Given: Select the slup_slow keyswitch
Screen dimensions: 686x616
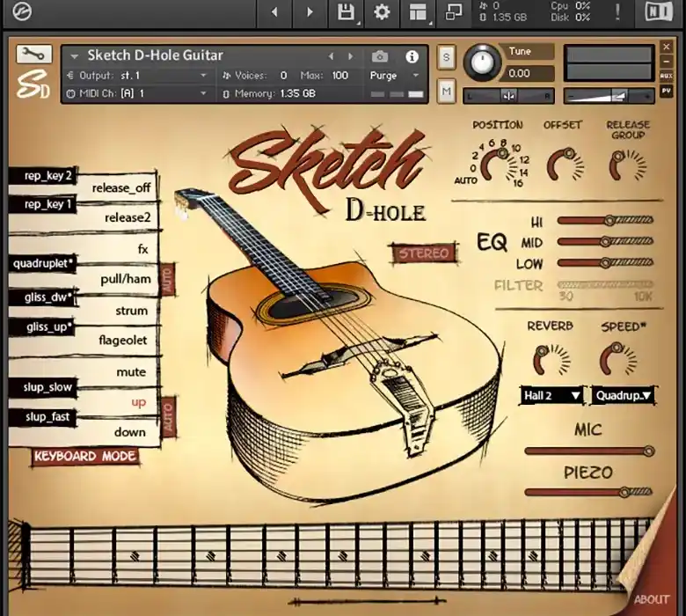Looking at the screenshot, I should tap(43, 387).
